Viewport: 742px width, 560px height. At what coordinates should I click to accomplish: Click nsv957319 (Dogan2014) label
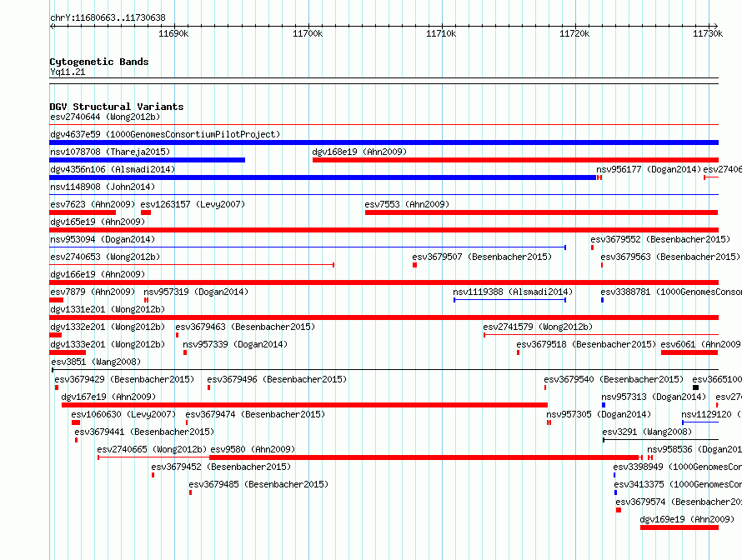click(x=196, y=292)
